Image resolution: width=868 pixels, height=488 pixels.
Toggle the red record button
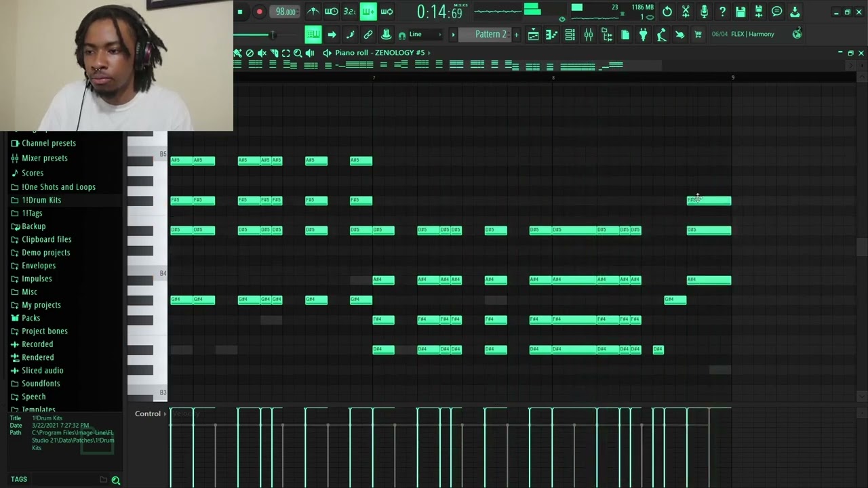click(259, 12)
